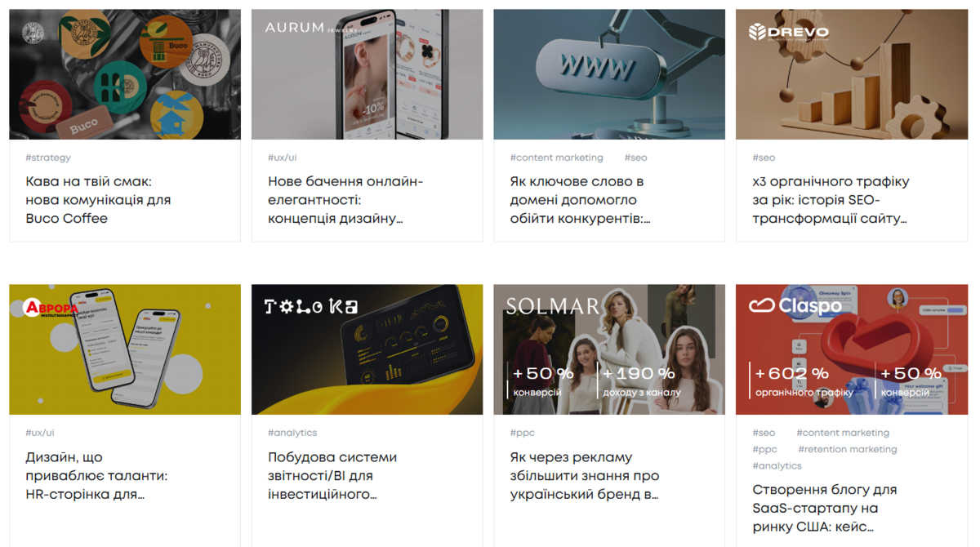Click the DREVO logo on case image

click(x=789, y=32)
